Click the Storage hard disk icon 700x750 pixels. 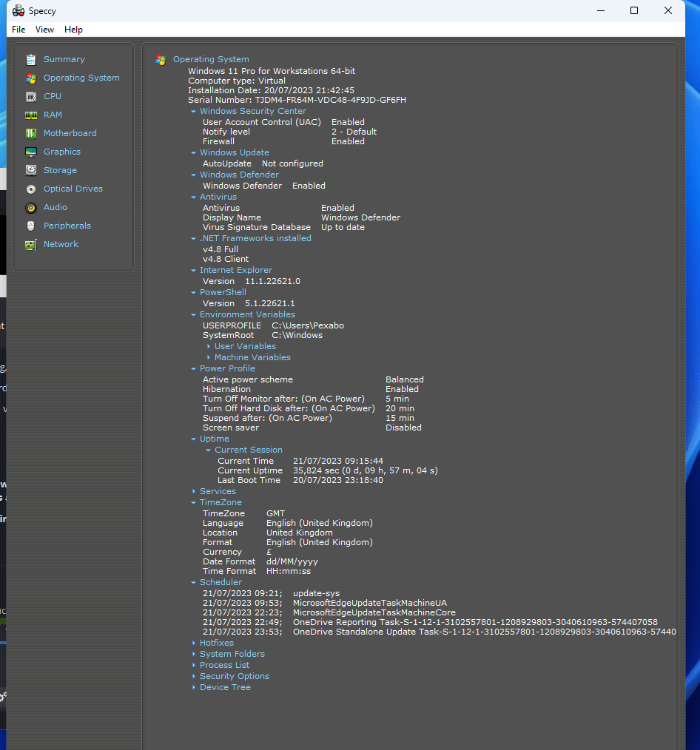point(31,170)
